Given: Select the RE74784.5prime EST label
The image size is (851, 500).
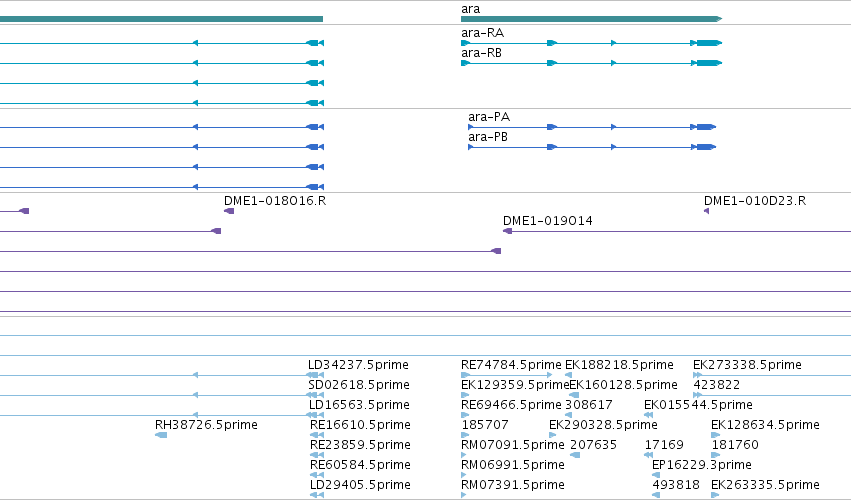Looking at the screenshot, I should [511, 365].
